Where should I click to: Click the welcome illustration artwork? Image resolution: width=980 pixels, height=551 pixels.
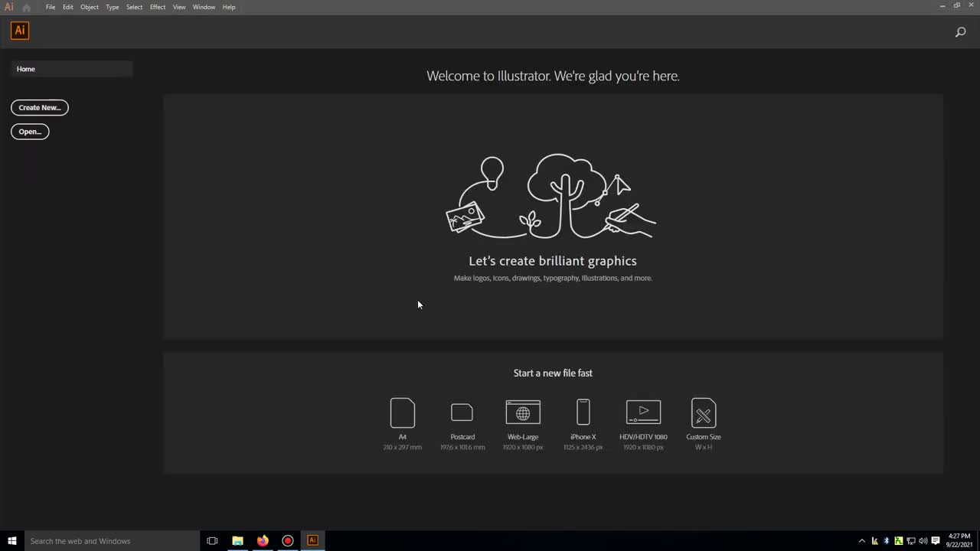click(x=551, y=196)
